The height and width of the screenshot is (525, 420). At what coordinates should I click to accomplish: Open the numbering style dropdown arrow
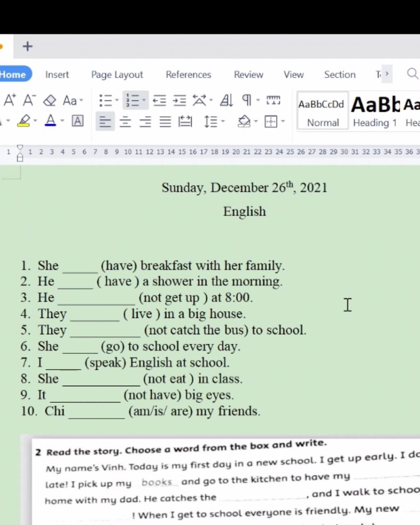coord(144,100)
